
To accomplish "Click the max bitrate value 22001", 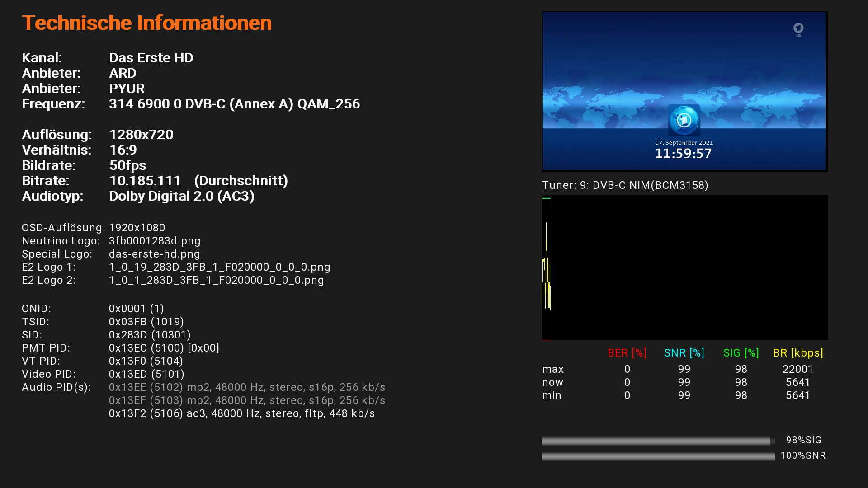I will 797,369.
